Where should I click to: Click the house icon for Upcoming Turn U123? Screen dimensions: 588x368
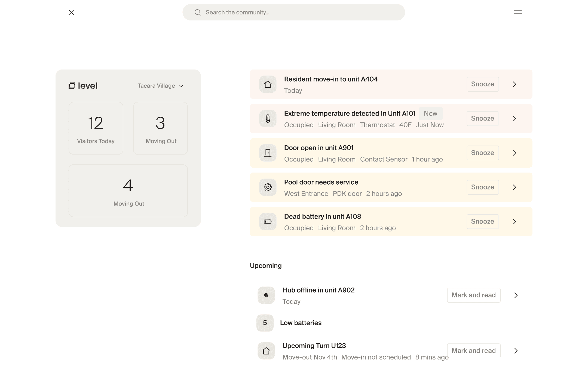(266, 351)
